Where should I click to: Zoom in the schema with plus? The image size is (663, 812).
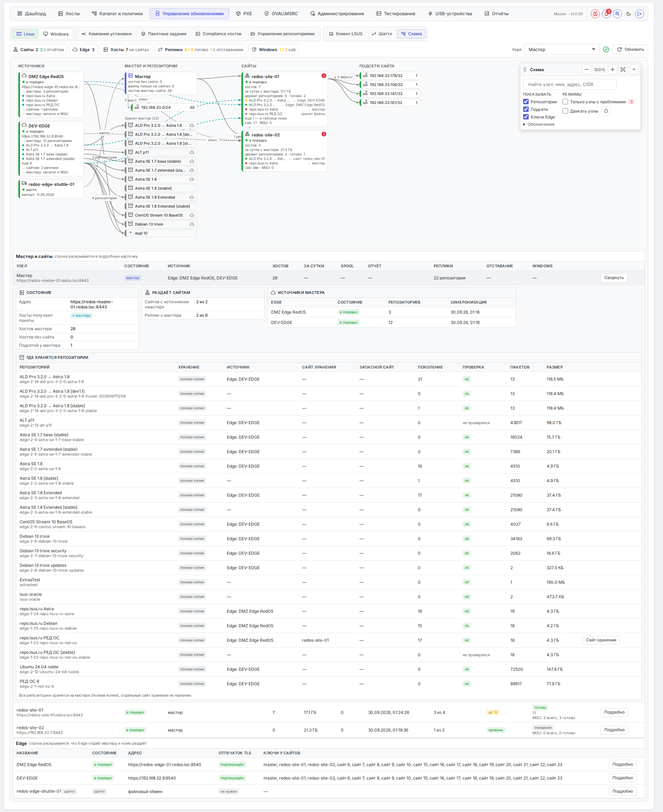click(613, 69)
